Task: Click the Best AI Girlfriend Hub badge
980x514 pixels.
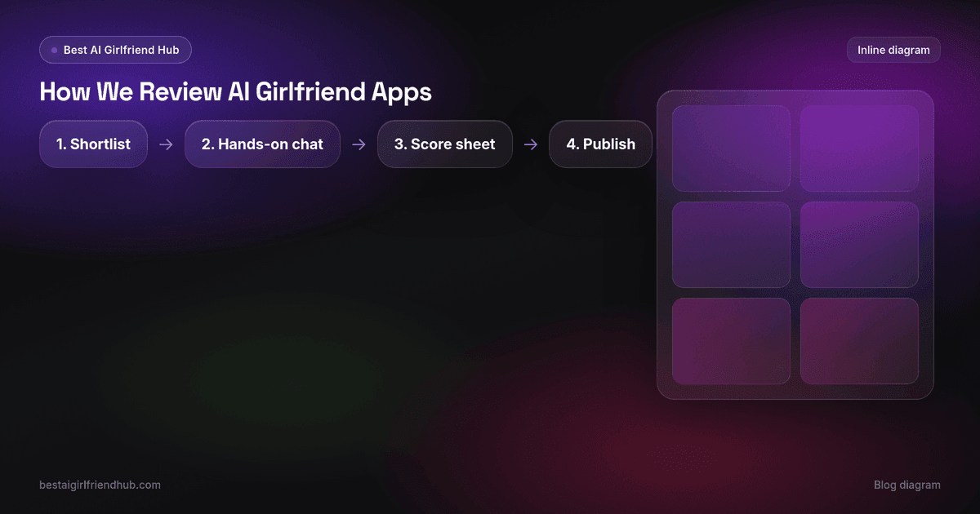Action: pos(115,50)
